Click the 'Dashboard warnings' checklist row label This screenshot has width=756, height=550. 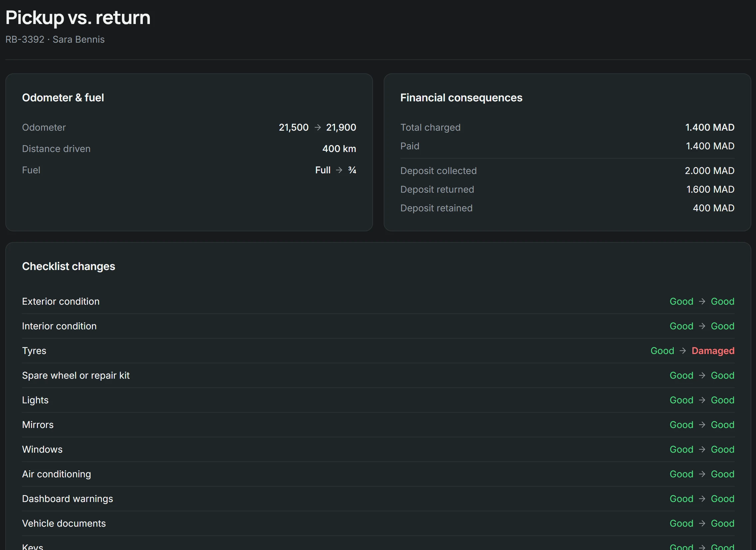pos(68,499)
